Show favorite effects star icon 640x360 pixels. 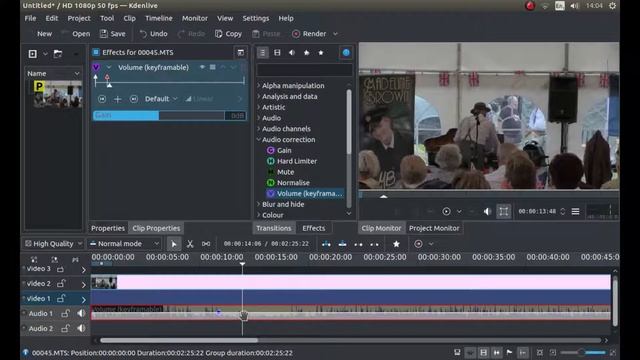(x=321, y=53)
